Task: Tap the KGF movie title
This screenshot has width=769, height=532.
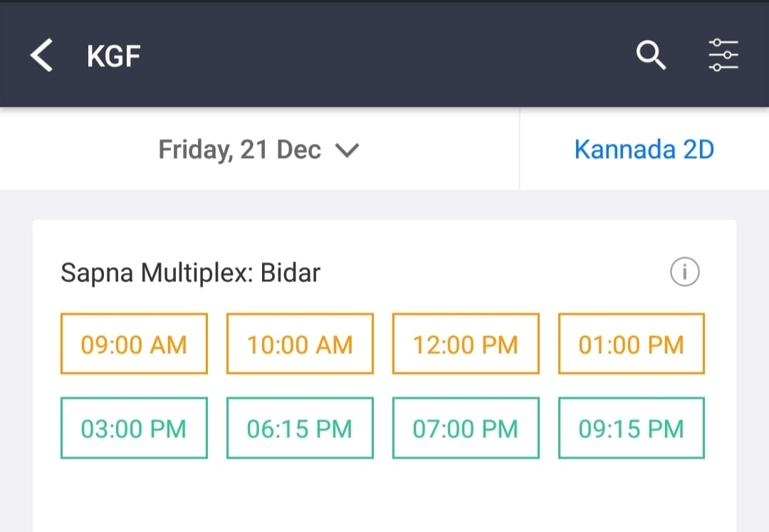Action: pos(114,56)
